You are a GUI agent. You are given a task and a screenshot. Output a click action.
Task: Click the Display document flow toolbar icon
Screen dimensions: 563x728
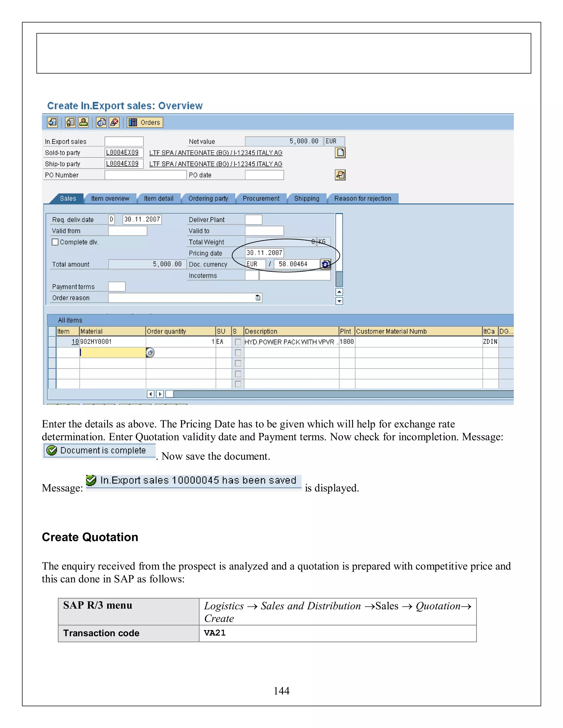coord(52,122)
